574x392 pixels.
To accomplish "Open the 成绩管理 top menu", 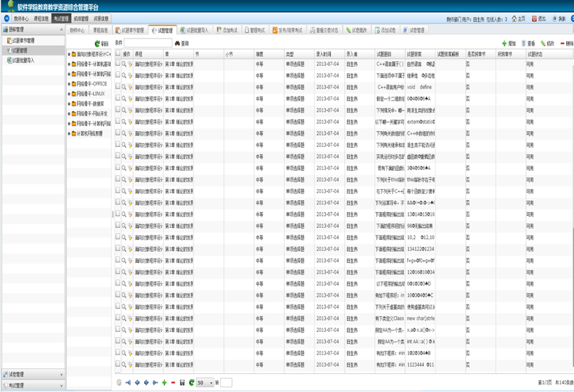I will (81, 19).
